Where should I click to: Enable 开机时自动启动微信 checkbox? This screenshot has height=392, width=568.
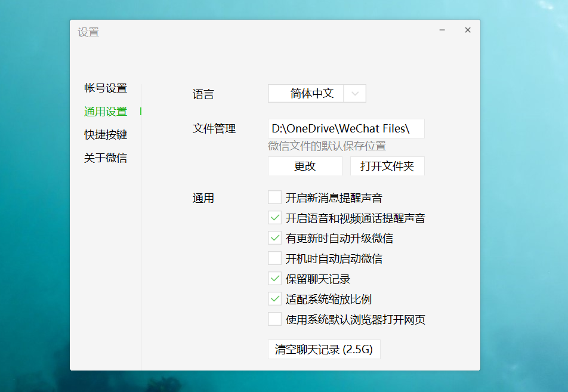point(275,259)
